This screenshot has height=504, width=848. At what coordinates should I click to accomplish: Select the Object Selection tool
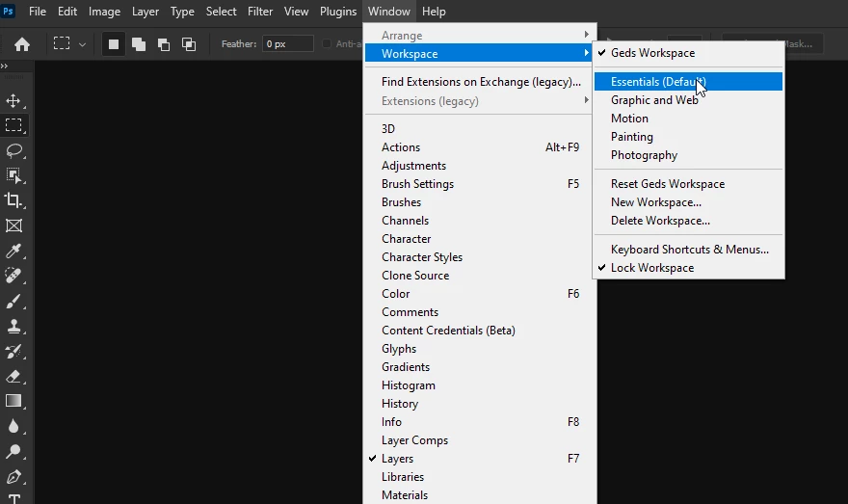[13, 175]
